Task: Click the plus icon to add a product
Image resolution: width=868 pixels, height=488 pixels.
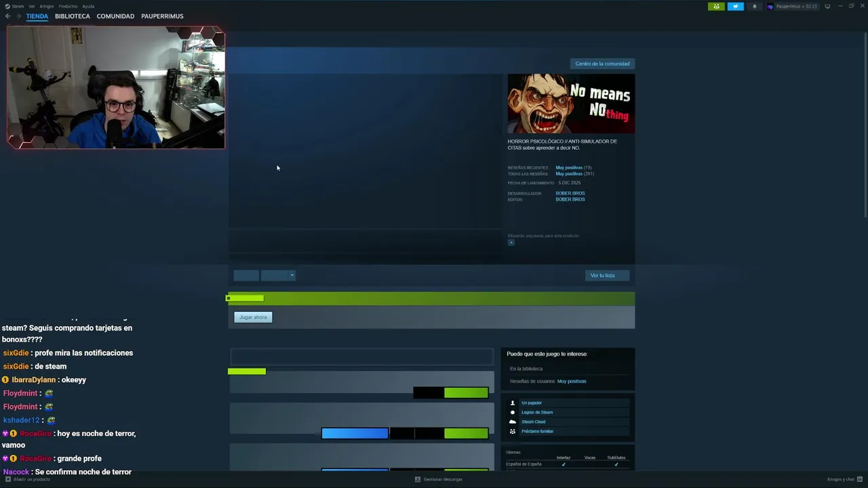Action: coord(8,479)
